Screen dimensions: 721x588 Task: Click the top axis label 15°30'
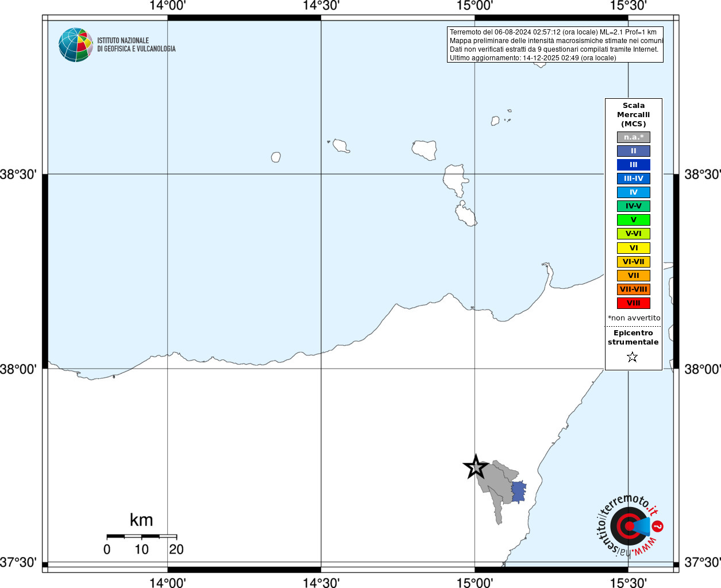coord(628,6)
